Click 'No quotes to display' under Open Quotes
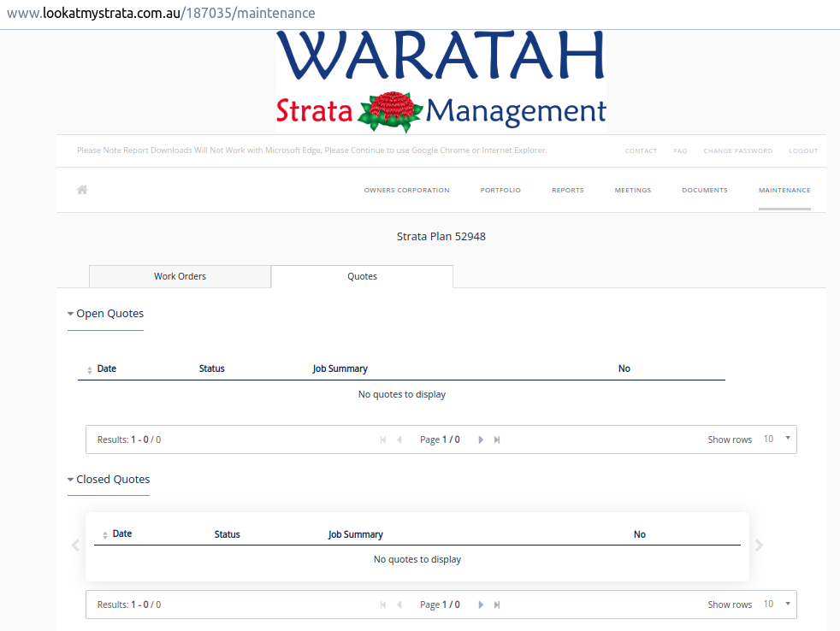 [x=402, y=394]
